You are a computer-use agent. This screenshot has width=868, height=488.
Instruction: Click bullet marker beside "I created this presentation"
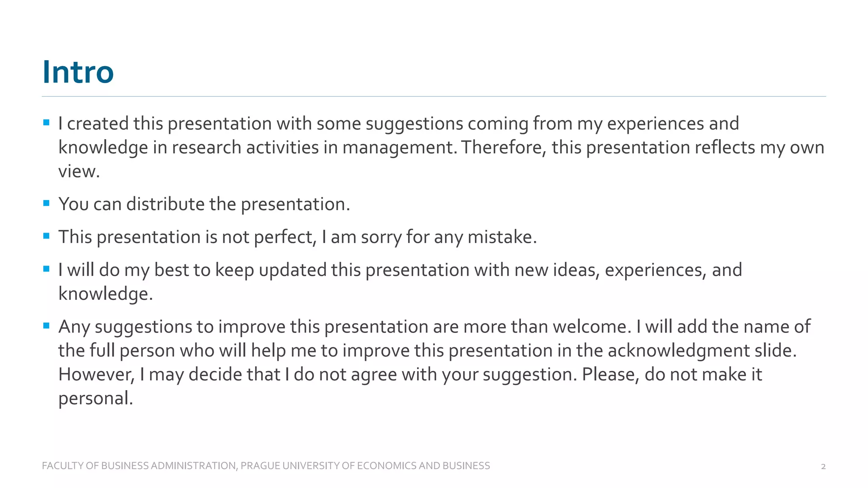click(47, 123)
